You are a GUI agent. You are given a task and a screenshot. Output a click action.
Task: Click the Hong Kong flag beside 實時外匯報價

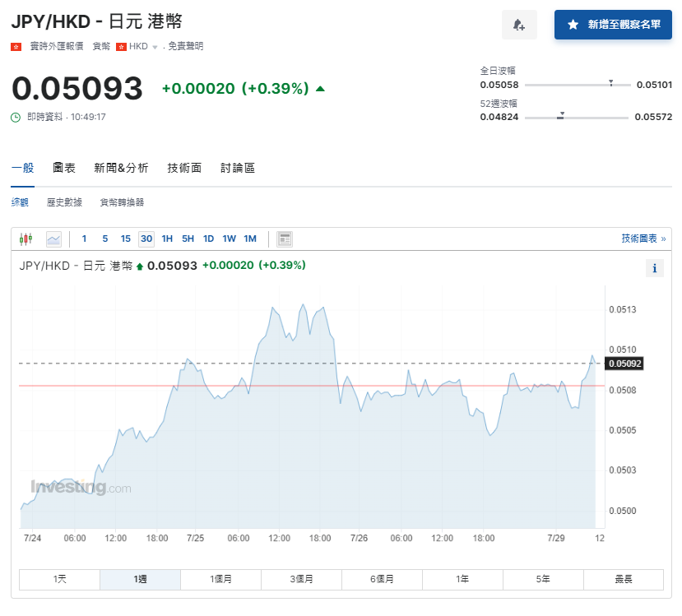click(x=16, y=46)
